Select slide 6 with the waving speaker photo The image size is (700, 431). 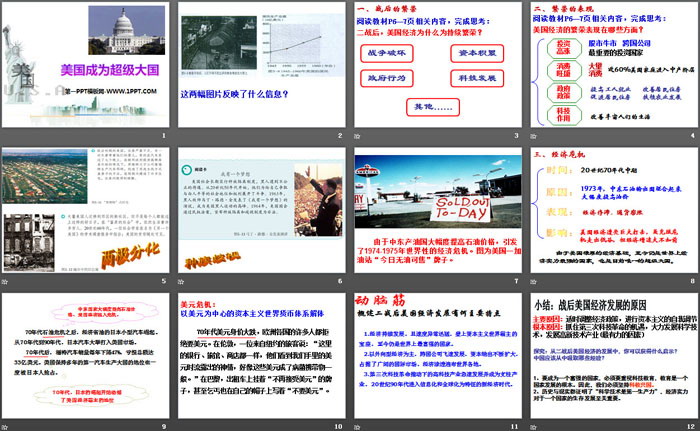pyautogui.click(x=262, y=210)
